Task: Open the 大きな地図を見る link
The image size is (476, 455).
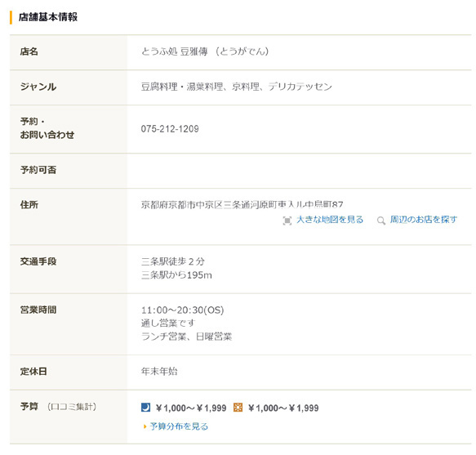Action: click(x=330, y=220)
